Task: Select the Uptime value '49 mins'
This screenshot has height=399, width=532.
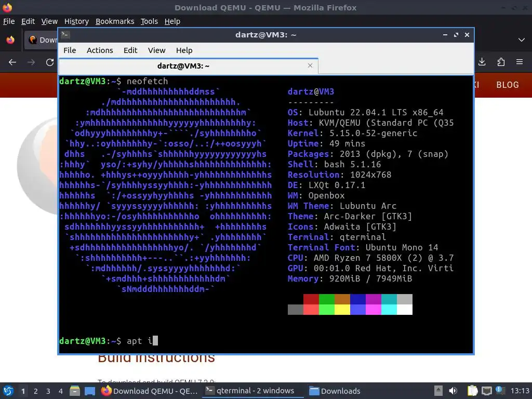Action: (x=347, y=143)
